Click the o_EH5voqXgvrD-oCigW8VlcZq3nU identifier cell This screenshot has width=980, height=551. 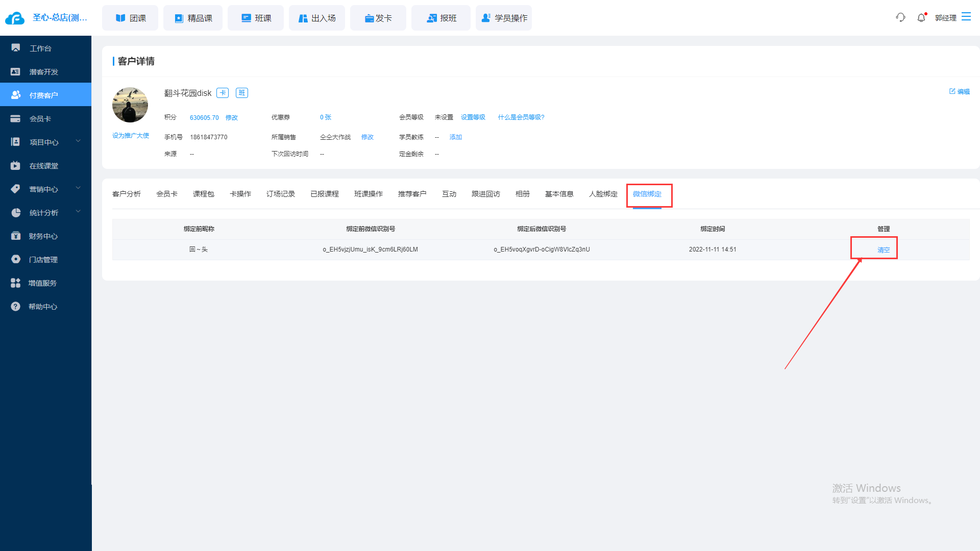pyautogui.click(x=542, y=249)
